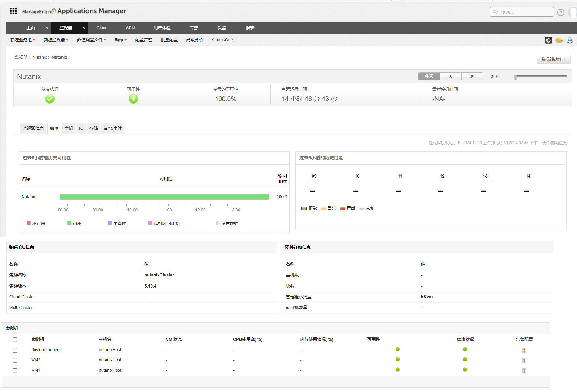Click the polling interval slider handle
The height and width of the screenshot is (392, 577).
(515, 77)
